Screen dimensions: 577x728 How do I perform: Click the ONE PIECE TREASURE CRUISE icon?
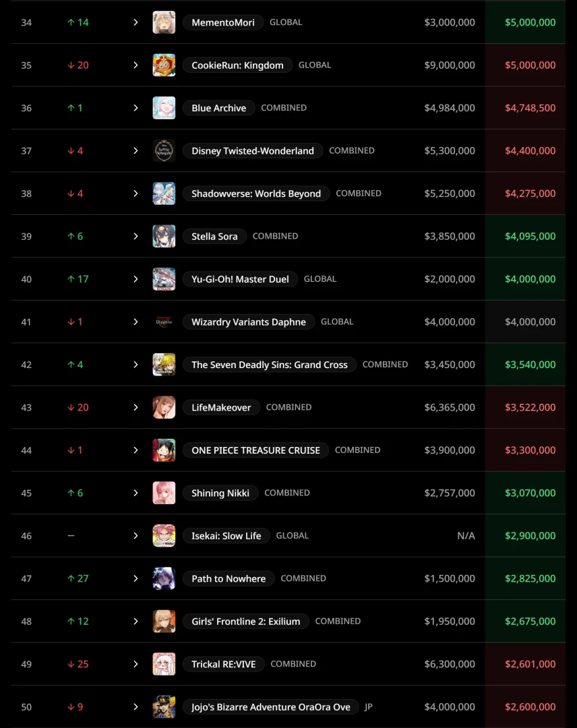coord(164,450)
